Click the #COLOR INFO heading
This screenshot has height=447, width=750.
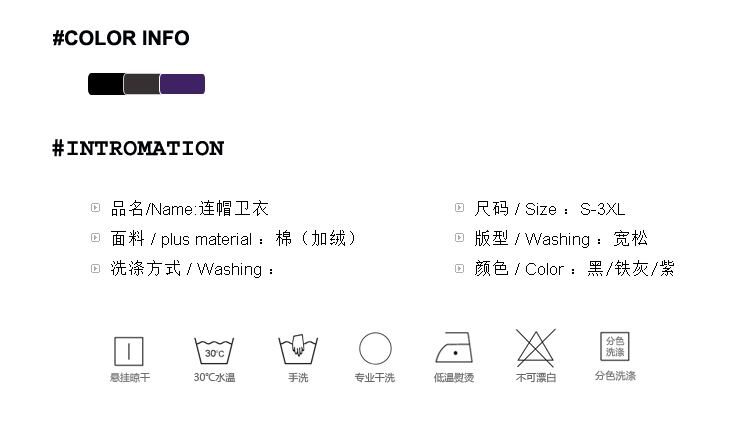click(x=121, y=39)
